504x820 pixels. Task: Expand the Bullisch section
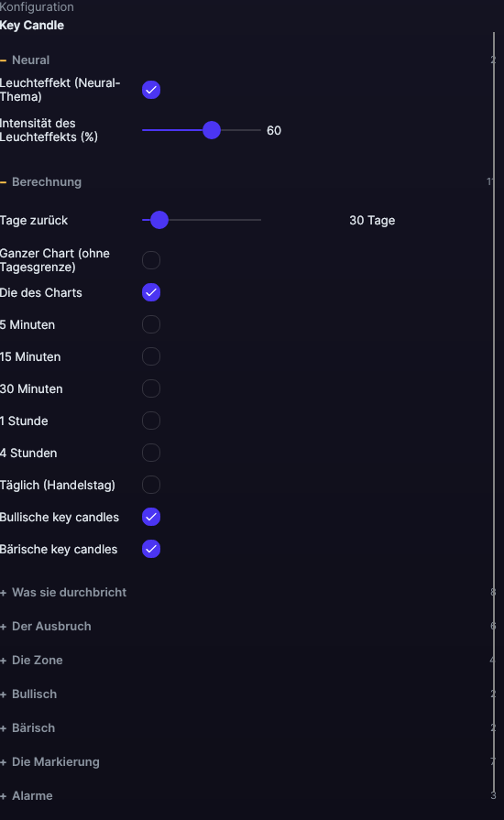click(x=28, y=694)
